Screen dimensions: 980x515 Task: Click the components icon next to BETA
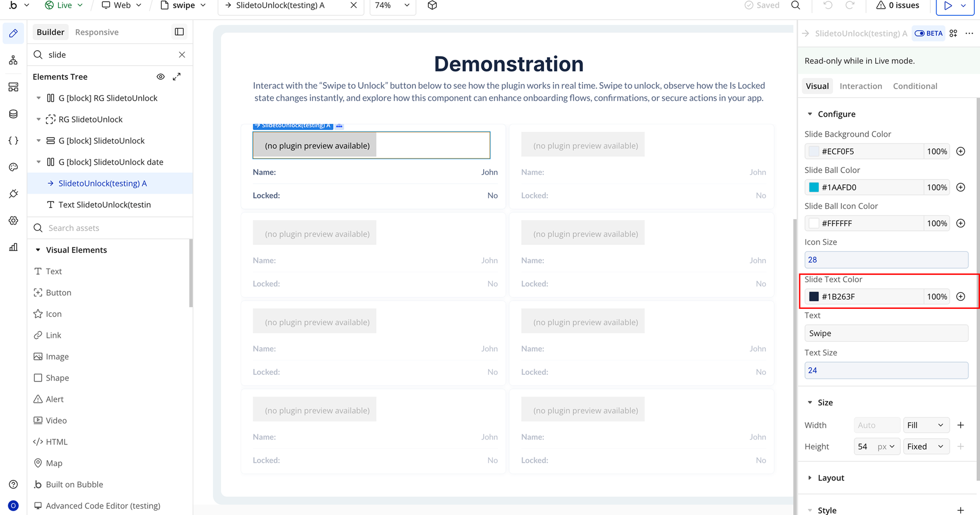[953, 33]
